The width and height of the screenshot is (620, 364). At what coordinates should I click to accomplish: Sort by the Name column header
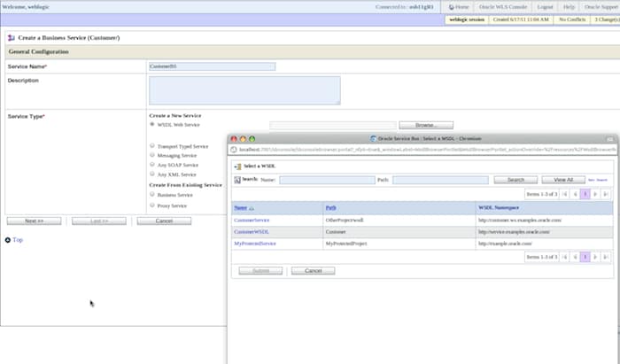(240, 208)
